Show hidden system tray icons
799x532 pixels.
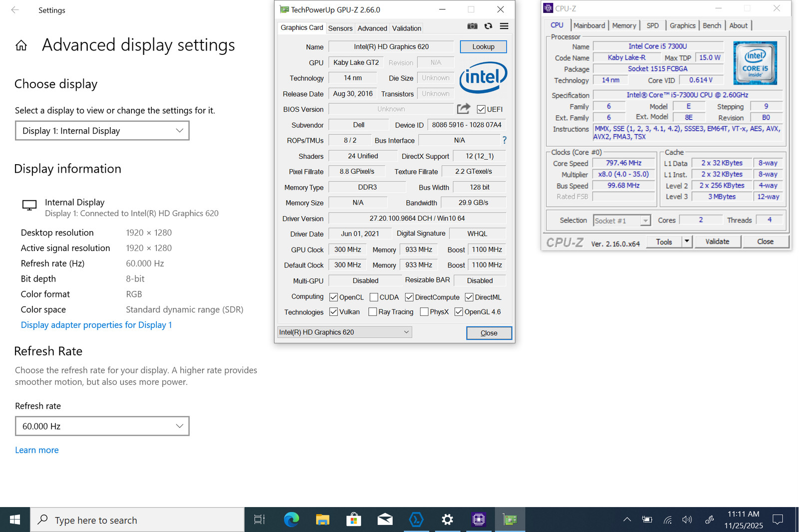(x=627, y=520)
